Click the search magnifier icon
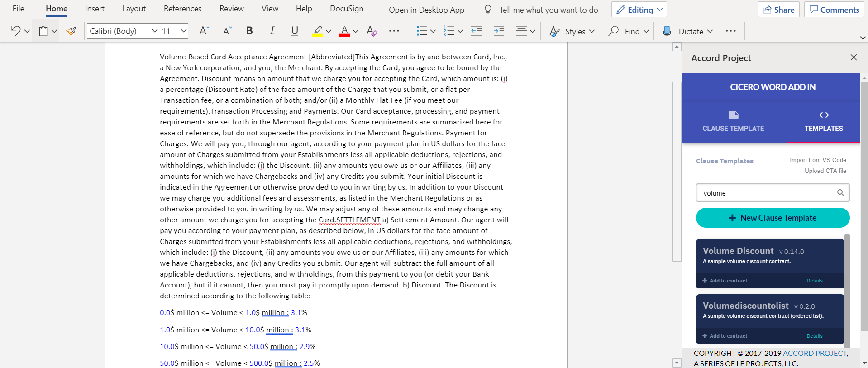The image size is (868, 368). point(840,193)
